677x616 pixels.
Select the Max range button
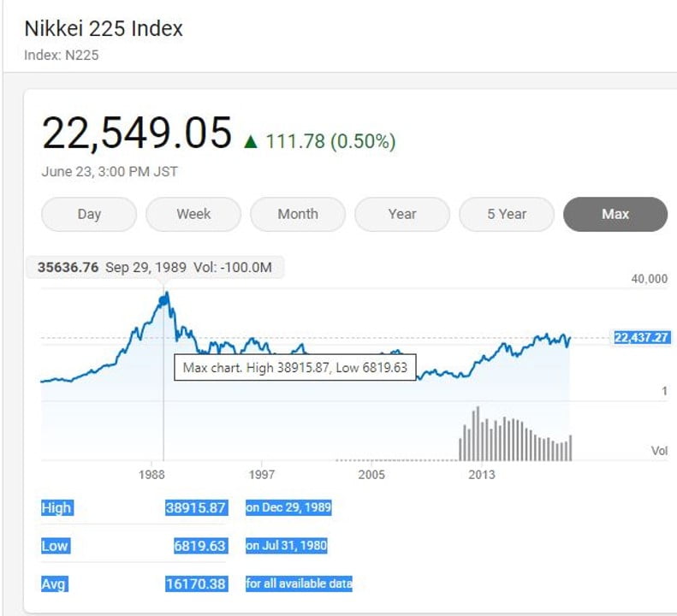click(615, 214)
